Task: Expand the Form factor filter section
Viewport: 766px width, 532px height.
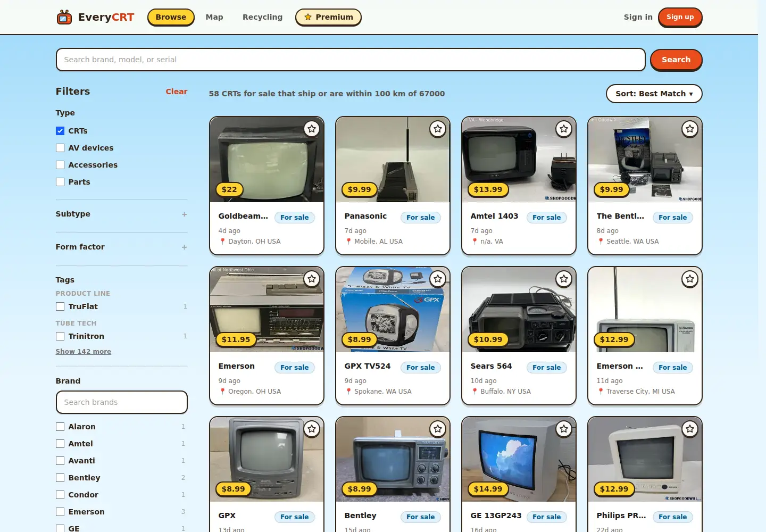Action: (x=121, y=247)
